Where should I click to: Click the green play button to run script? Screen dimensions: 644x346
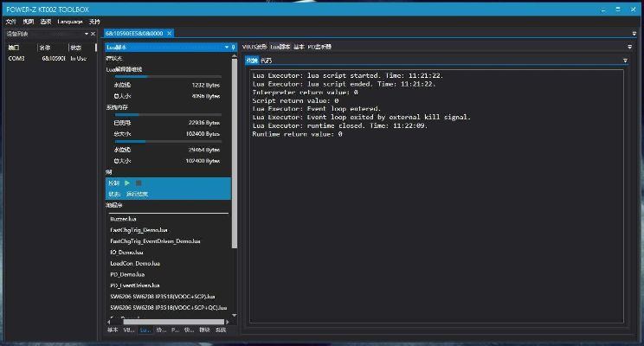tap(128, 183)
